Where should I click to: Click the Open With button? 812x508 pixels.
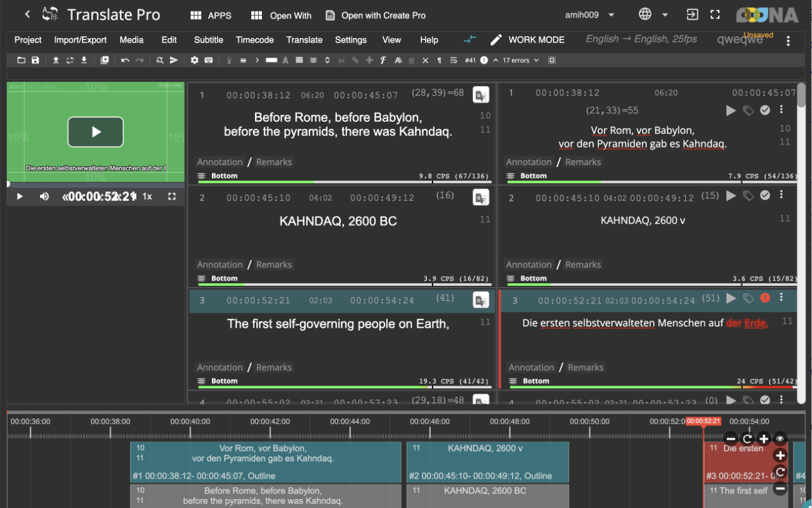click(280, 15)
